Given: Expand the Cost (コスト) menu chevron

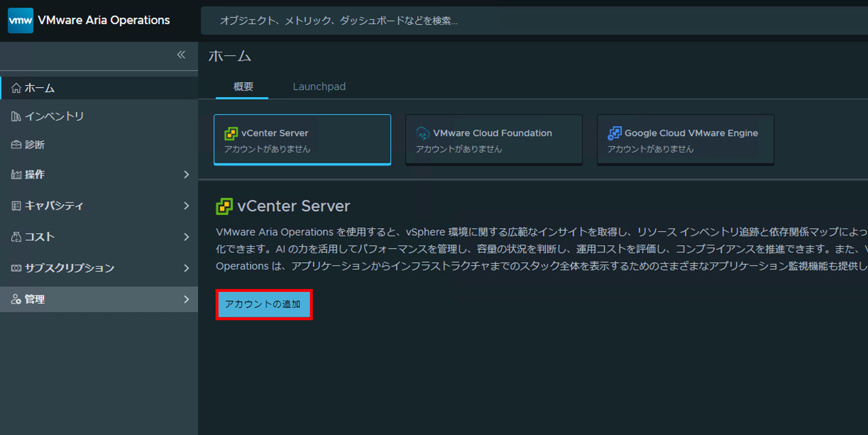Looking at the screenshot, I should 186,237.
